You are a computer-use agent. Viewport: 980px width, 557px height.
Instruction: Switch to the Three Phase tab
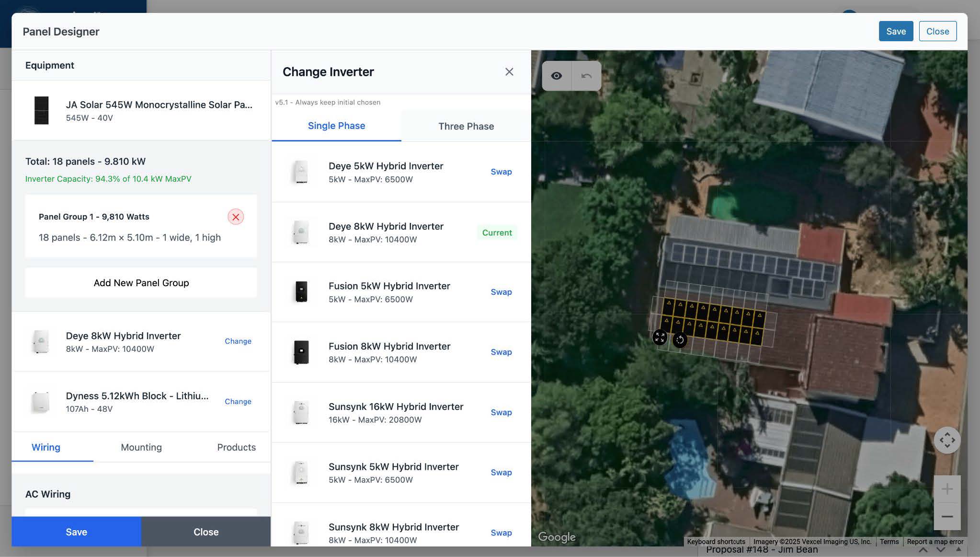(466, 126)
